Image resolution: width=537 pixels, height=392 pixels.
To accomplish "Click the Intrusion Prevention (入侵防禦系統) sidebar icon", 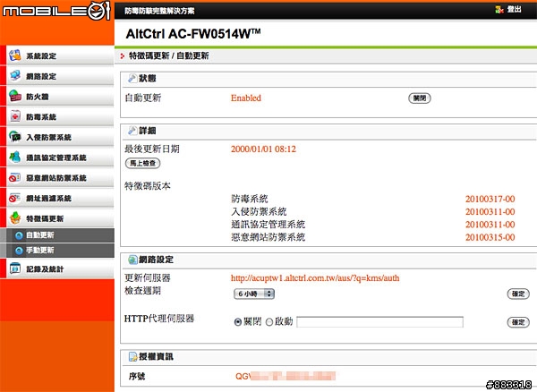I will 15,137.
